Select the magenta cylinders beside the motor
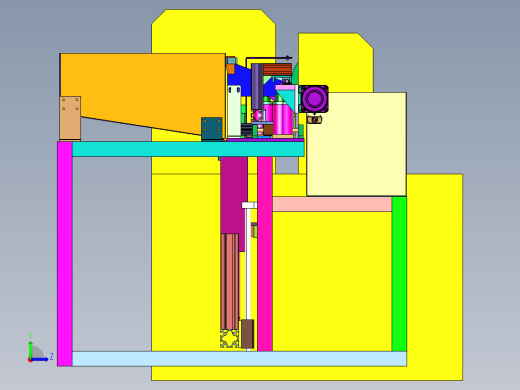 [283, 118]
